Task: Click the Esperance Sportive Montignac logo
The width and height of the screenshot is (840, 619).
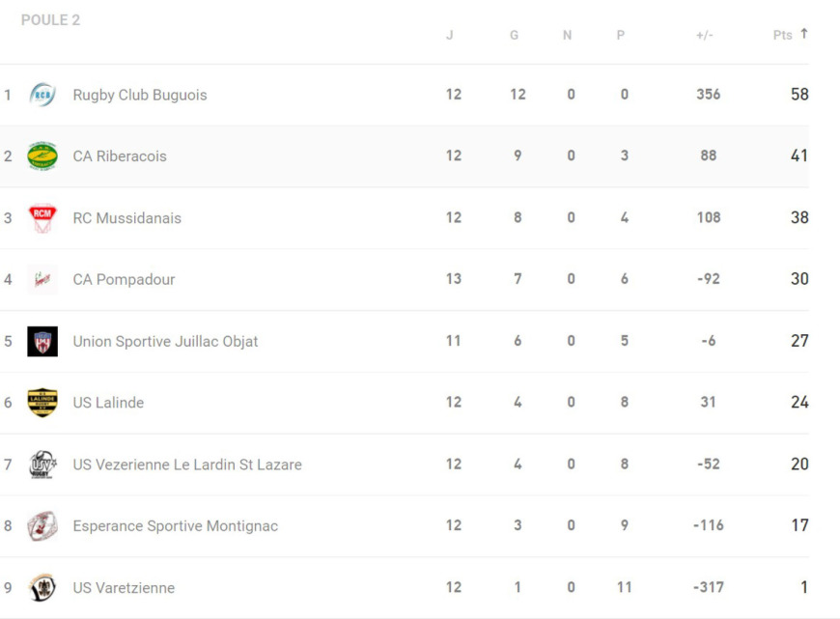Action: click(42, 526)
